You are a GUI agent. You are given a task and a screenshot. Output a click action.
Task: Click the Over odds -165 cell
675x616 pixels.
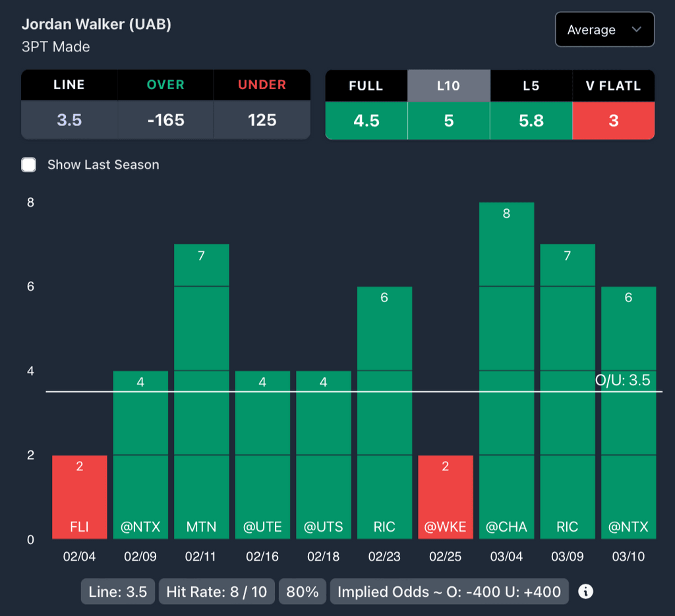(165, 120)
